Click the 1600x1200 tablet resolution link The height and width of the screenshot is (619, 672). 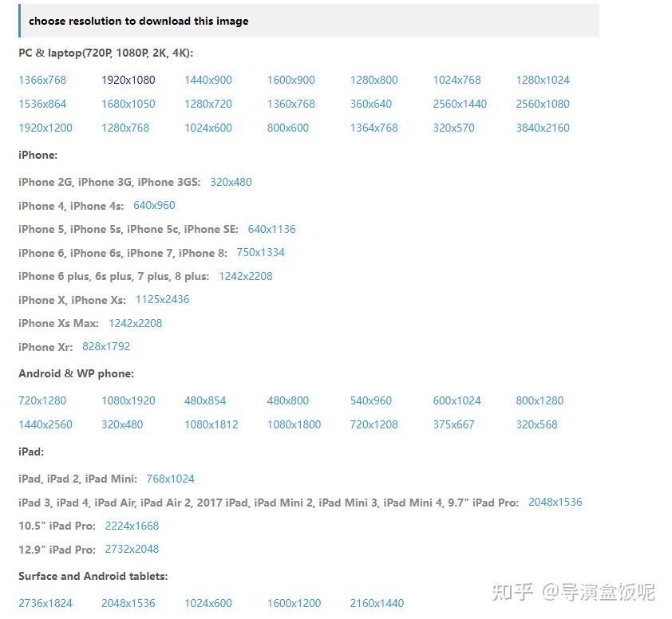[x=294, y=604]
